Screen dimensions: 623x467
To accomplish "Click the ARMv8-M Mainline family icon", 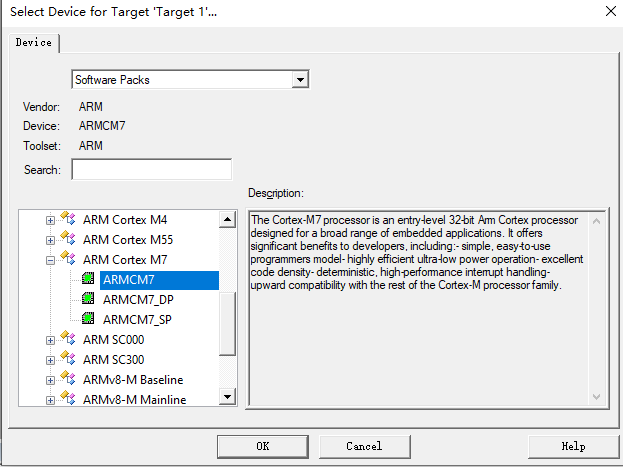I will [68, 398].
